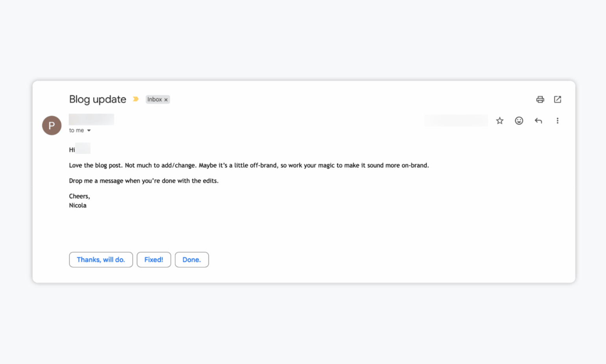This screenshot has height=364, width=606.
Task: Open the email in a new window
Action: click(x=558, y=100)
